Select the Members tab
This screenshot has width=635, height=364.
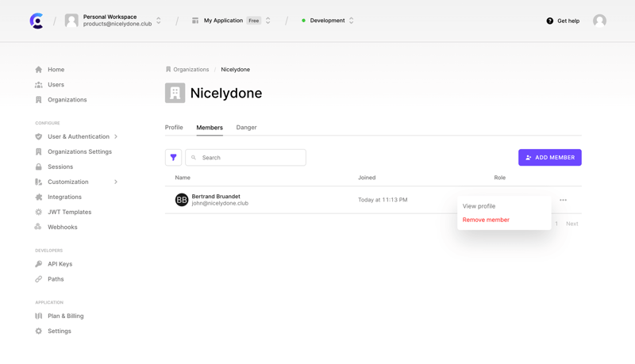click(210, 128)
